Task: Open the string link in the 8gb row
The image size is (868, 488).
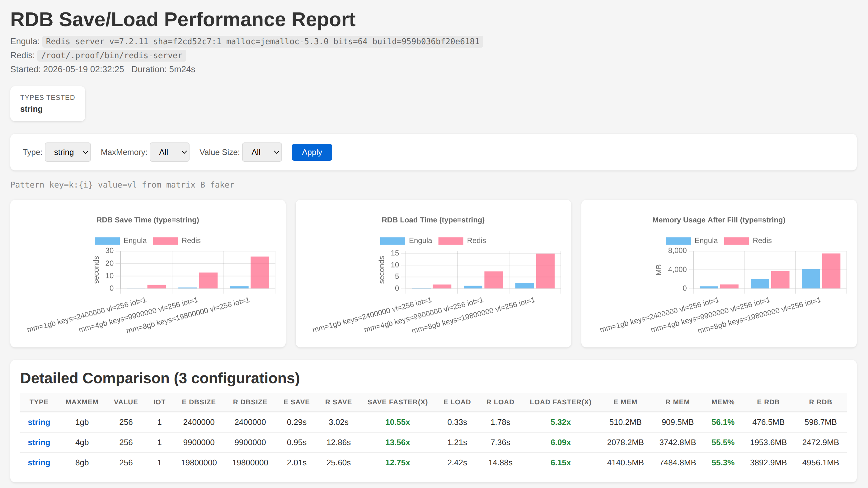Action: pyautogui.click(x=39, y=462)
